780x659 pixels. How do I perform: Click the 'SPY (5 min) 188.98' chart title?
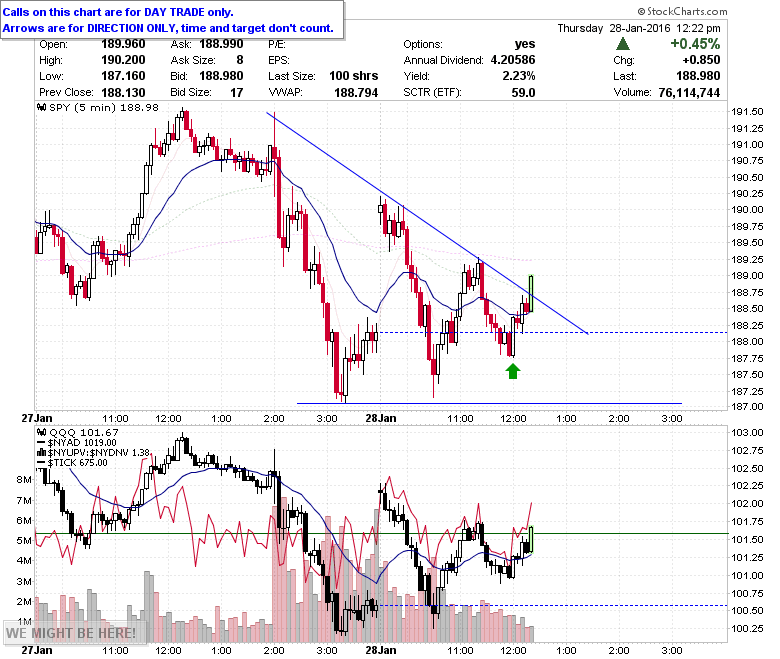pyautogui.click(x=104, y=107)
